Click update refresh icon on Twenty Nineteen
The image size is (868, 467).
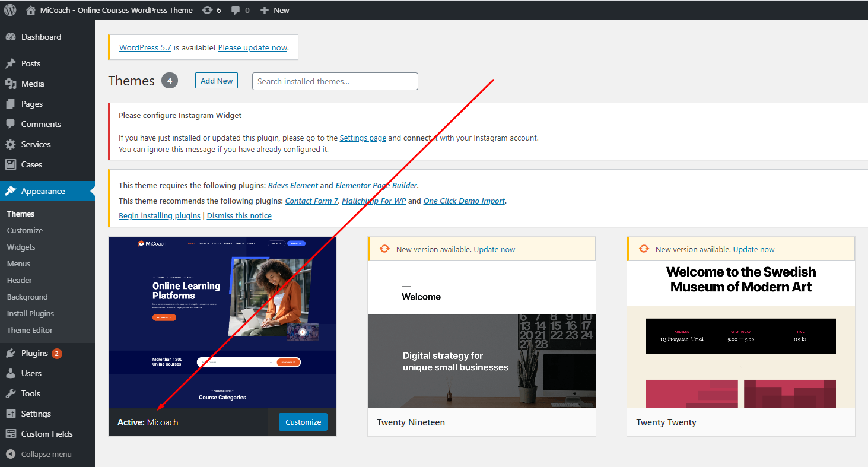point(384,249)
